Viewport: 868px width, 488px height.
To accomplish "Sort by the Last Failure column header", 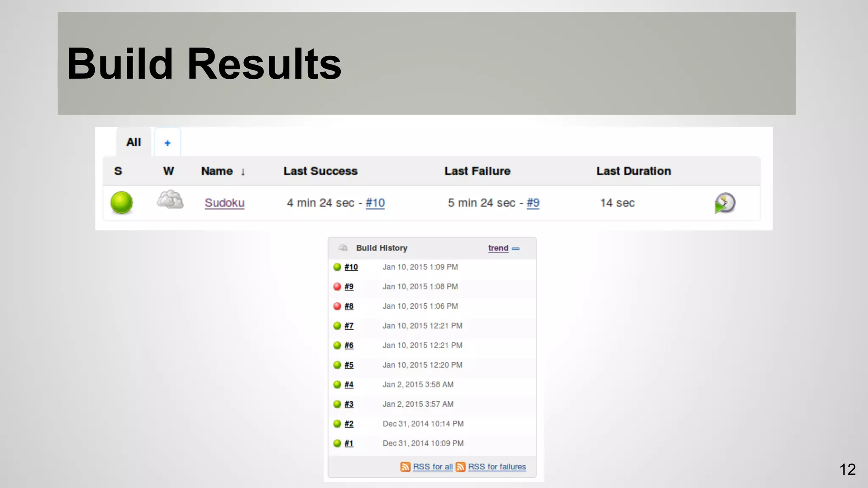I will click(x=477, y=171).
